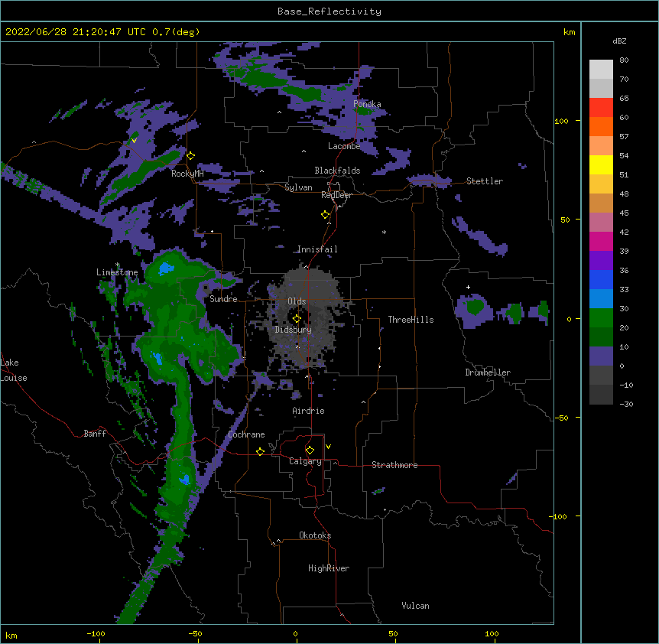This screenshot has height=644, width=659.
Task: Click the Lacombe label
Action: click(344, 146)
